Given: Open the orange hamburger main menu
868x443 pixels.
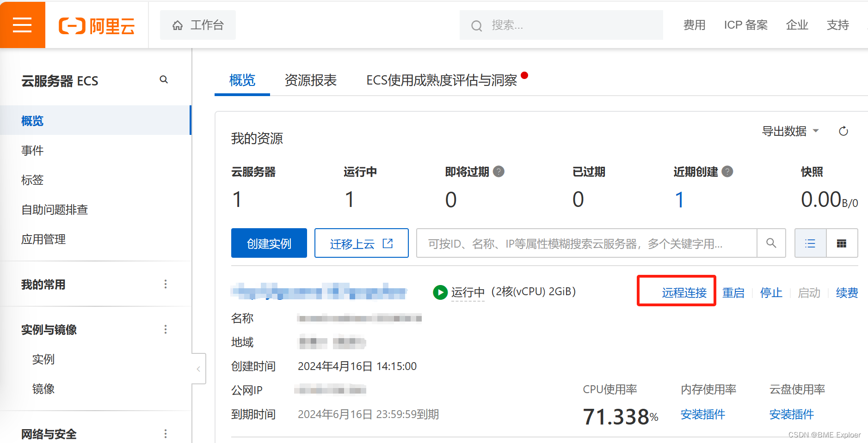Looking at the screenshot, I should [x=22, y=25].
